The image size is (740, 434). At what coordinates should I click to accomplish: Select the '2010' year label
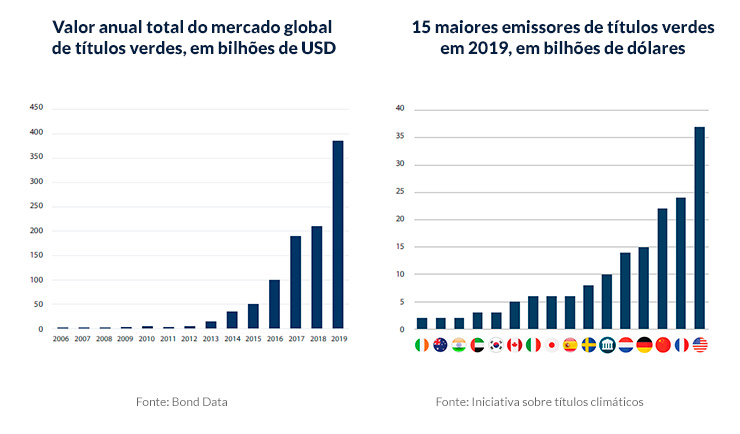point(146,339)
